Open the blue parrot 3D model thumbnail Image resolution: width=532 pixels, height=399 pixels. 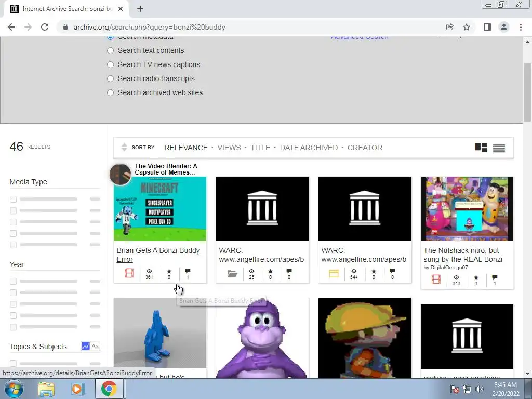click(160, 333)
